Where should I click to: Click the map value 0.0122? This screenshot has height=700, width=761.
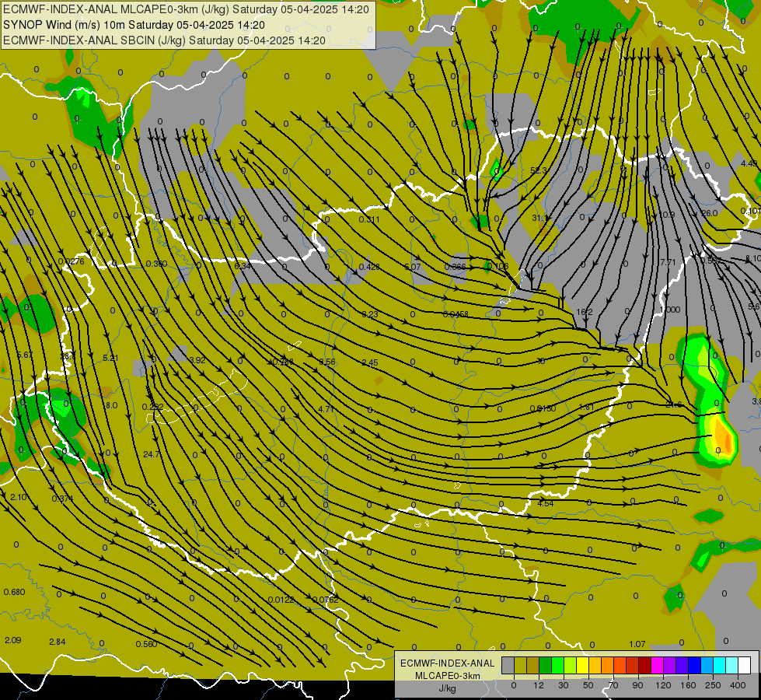coord(281,600)
